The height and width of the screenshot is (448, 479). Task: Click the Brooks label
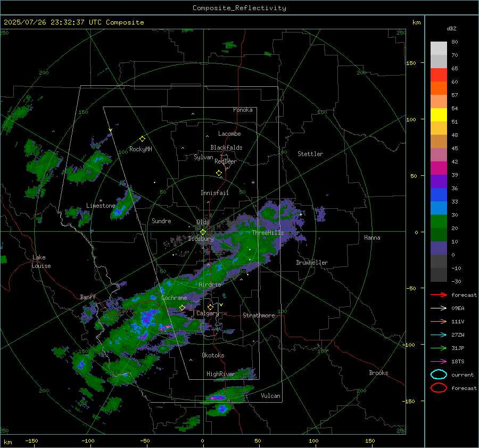pos(378,373)
